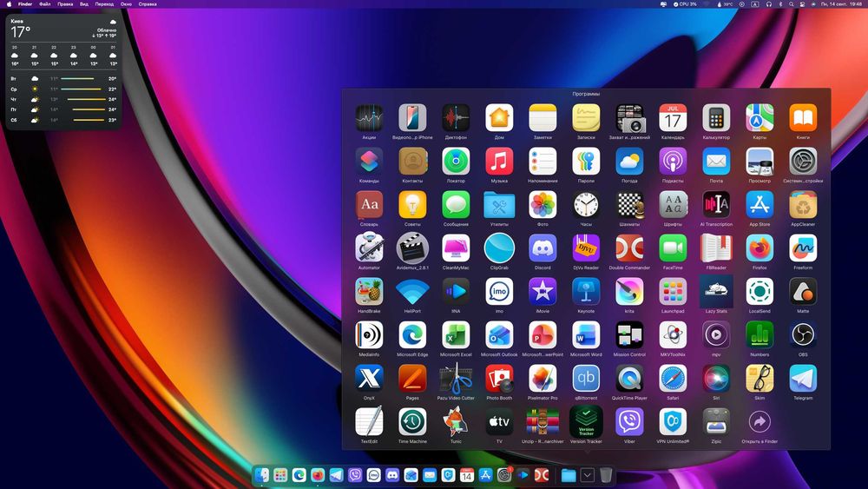Open the Калькулятор app
The image size is (868, 489).
716,117
